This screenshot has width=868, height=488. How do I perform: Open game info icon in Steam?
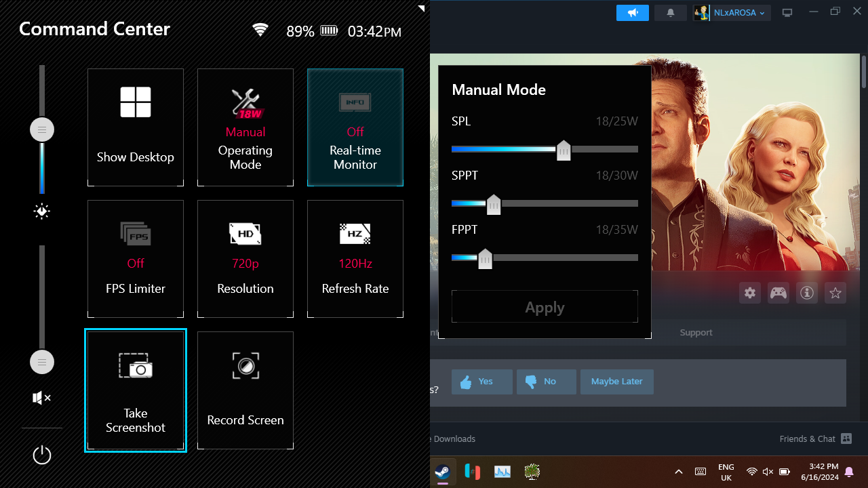click(x=806, y=293)
